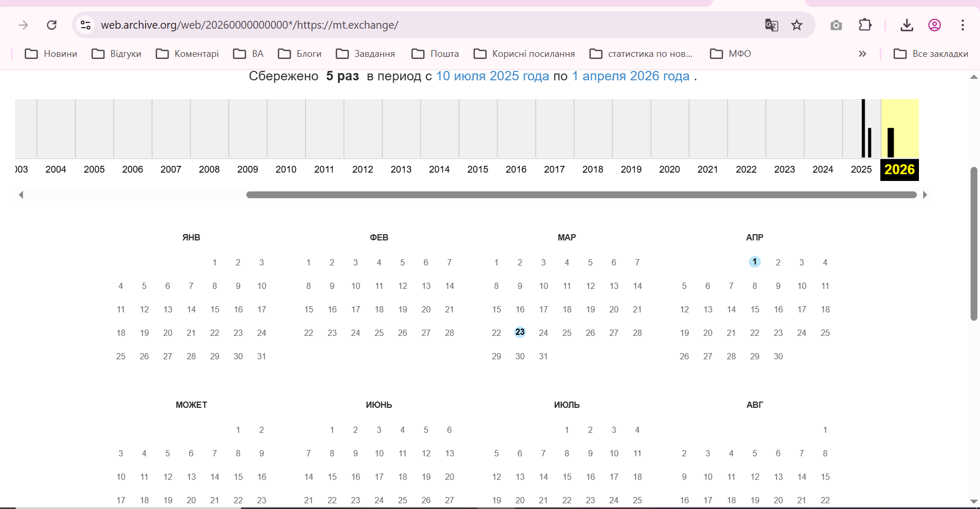Open the МФО bookmark folder
Screen dimensions: 980x509
[731, 54]
